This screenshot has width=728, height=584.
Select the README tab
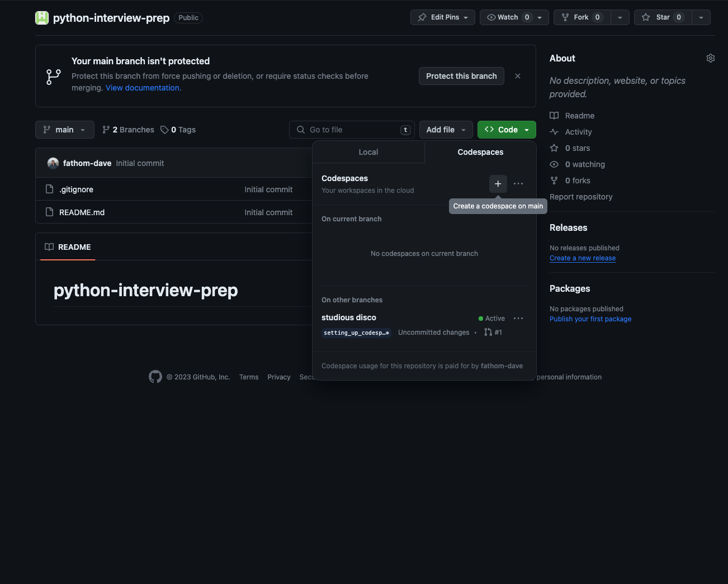(68, 247)
